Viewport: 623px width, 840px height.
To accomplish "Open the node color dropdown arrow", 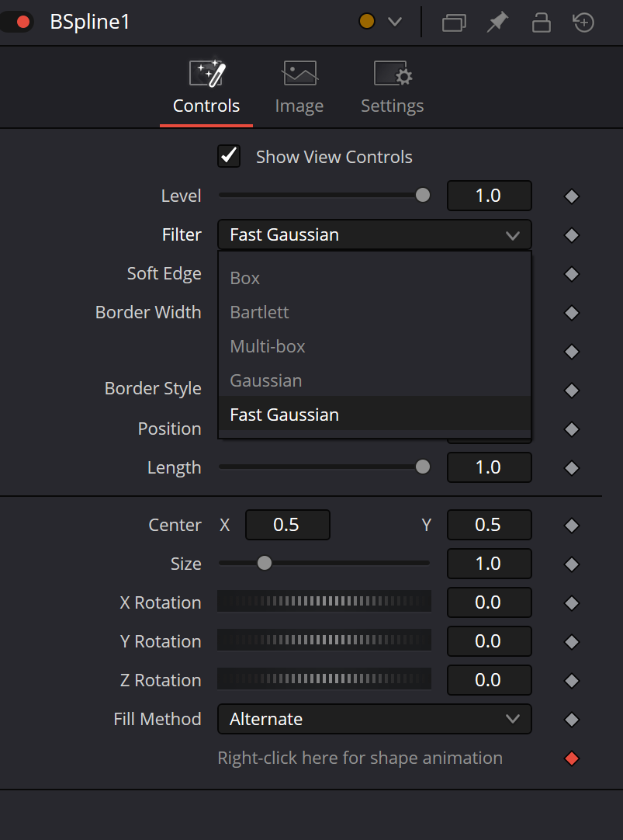I will coord(394,22).
